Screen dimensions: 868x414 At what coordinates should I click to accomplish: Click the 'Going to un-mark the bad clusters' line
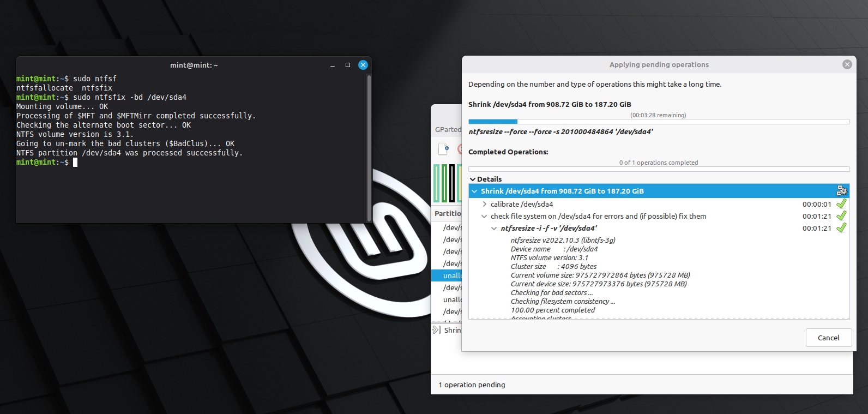click(x=125, y=143)
